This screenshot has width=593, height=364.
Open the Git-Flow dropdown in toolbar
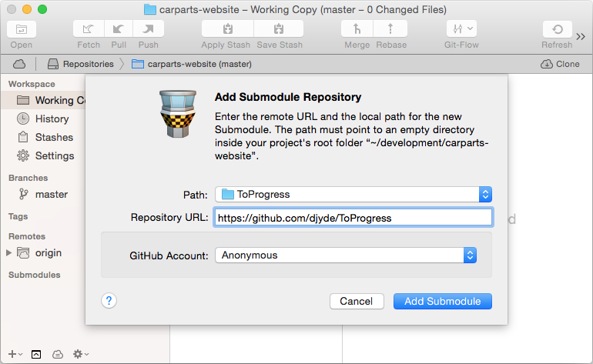coord(461,29)
